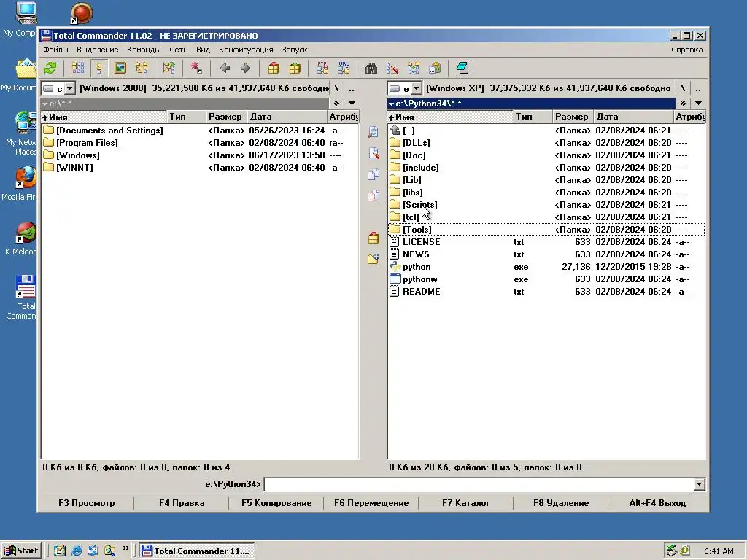This screenshot has width=747, height=560.
Task: Open the Выделение menu
Action: [x=98, y=50]
